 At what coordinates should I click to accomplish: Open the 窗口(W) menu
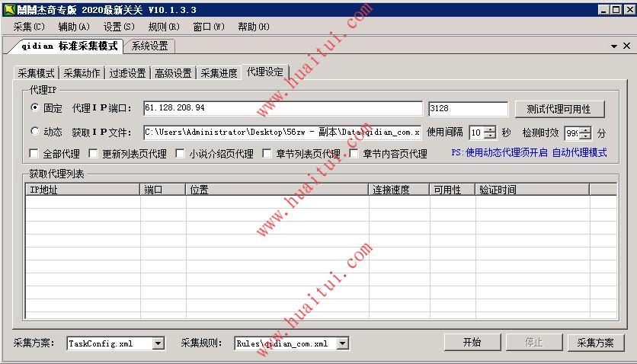coord(209,27)
